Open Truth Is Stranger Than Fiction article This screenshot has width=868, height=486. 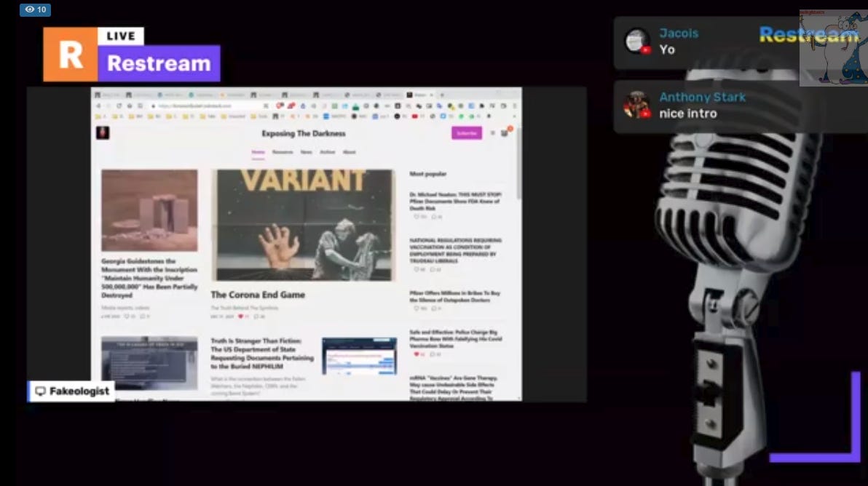(262, 354)
